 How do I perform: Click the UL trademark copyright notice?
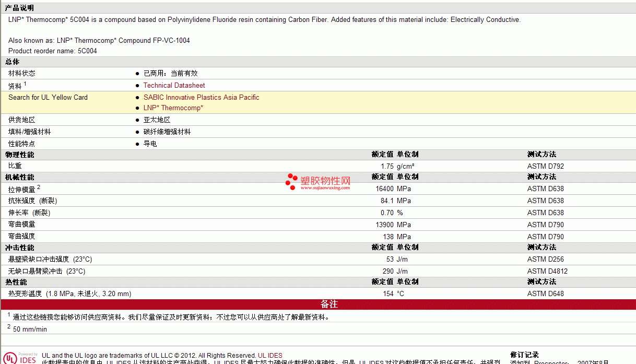tap(149, 356)
